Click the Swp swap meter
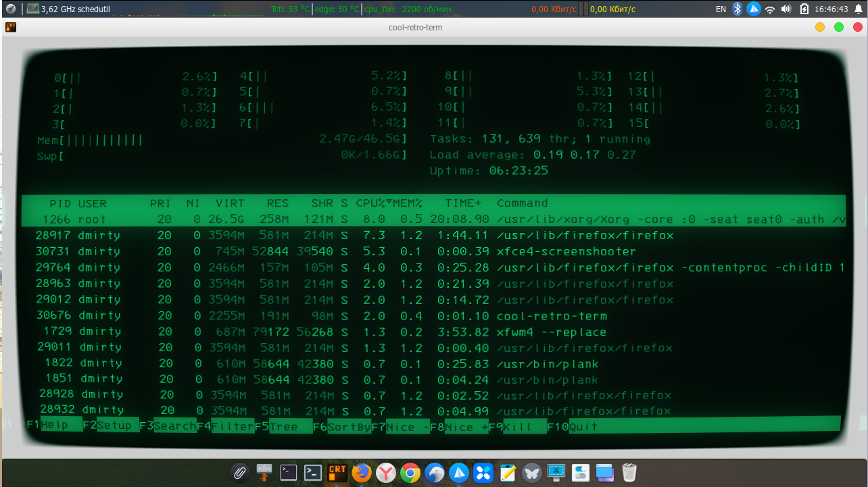868x487 pixels. [222, 155]
